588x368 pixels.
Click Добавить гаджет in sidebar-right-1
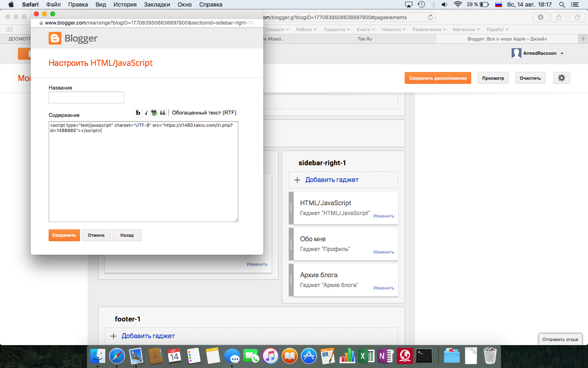(332, 180)
